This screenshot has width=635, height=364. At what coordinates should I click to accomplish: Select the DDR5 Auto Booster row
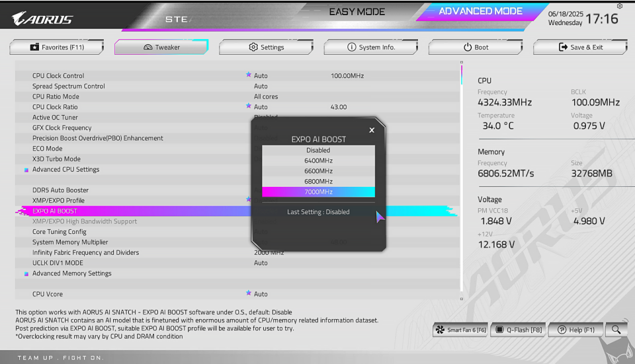tap(237, 190)
